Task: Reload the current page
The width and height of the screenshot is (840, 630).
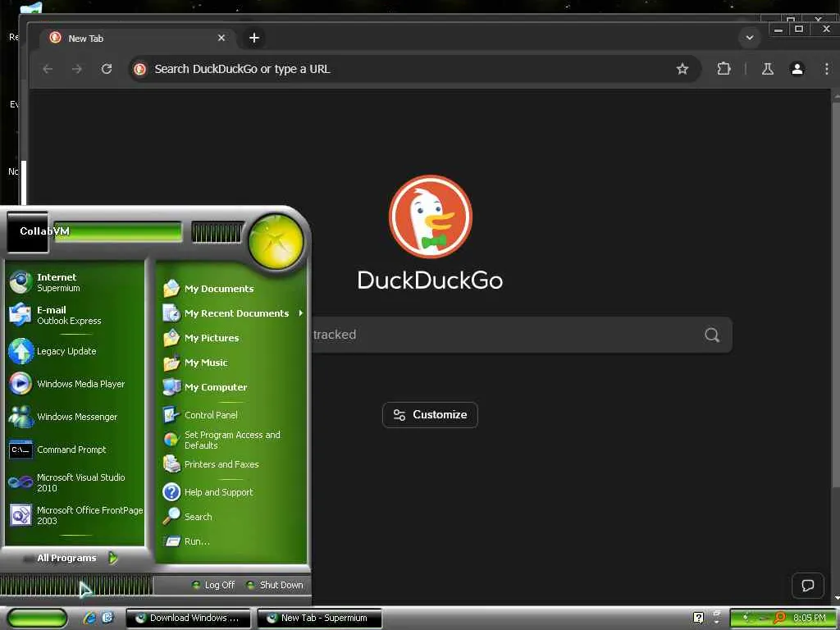Action: pyautogui.click(x=107, y=69)
